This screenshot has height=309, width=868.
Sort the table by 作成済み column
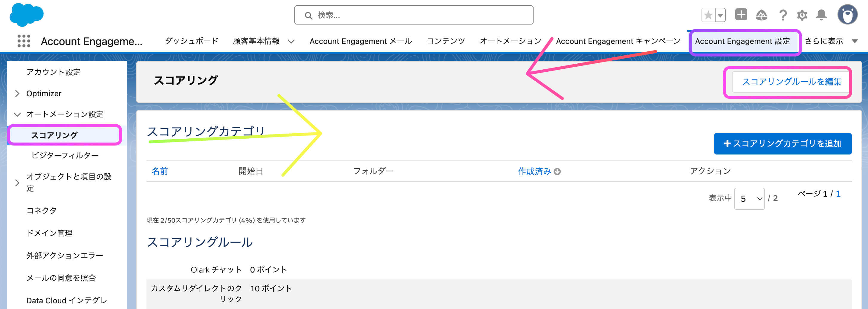[534, 172]
